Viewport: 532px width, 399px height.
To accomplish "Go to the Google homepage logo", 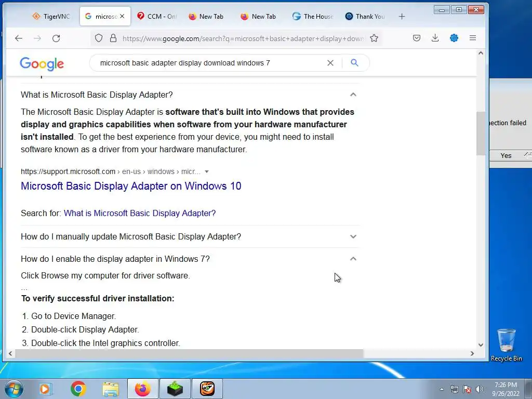I will (x=42, y=63).
